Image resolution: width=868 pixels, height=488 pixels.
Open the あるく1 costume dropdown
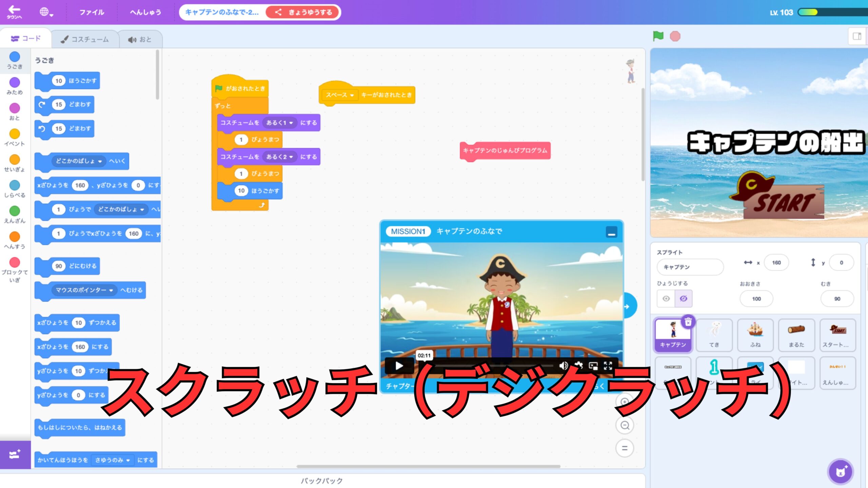(x=281, y=123)
